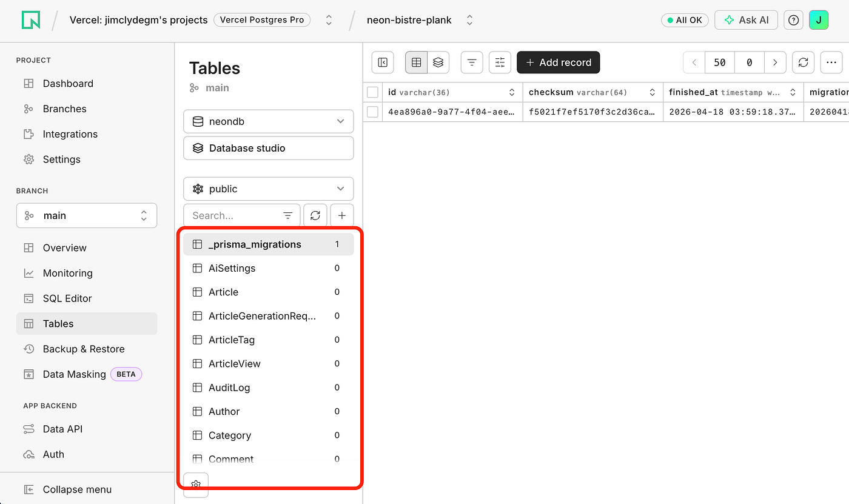Image resolution: width=849 pixels, height=504 pixels.
Task: Open Branches in the sidebar
Action: click(x=87, y=109)
